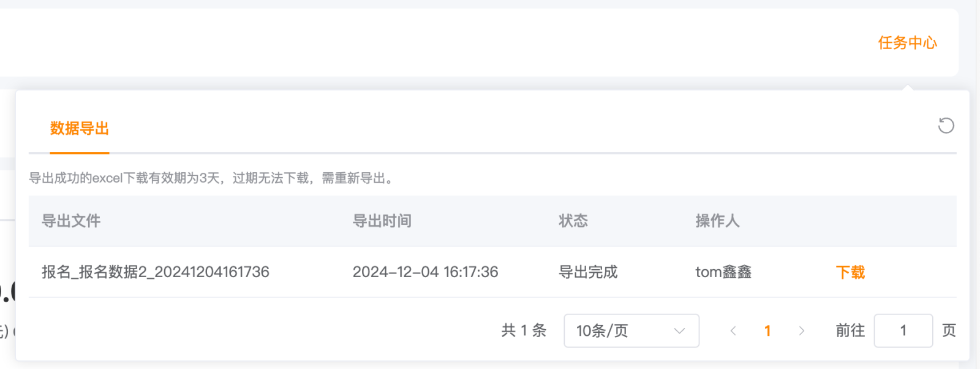Click operator name tom鑫鑫
Screen dimensions: 980x369
(723, 272)
